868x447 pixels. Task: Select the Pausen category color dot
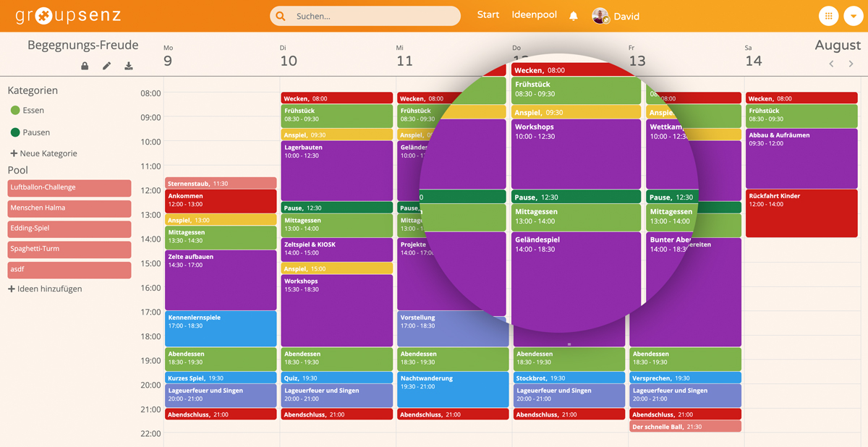tap(15, 132)
